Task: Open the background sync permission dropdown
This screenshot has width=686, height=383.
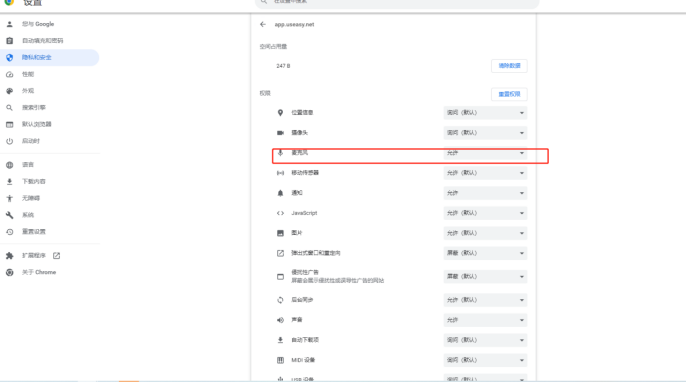Action: coord(485,300)
